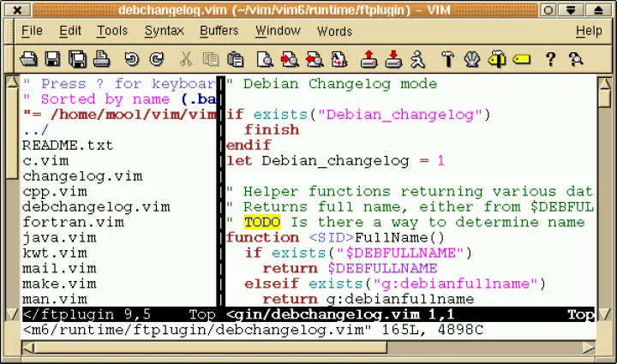The height and width of the screenshot is (364, 617).
Task: Click the horizontal scrollbar's right arrow
Action: [588, 348]
